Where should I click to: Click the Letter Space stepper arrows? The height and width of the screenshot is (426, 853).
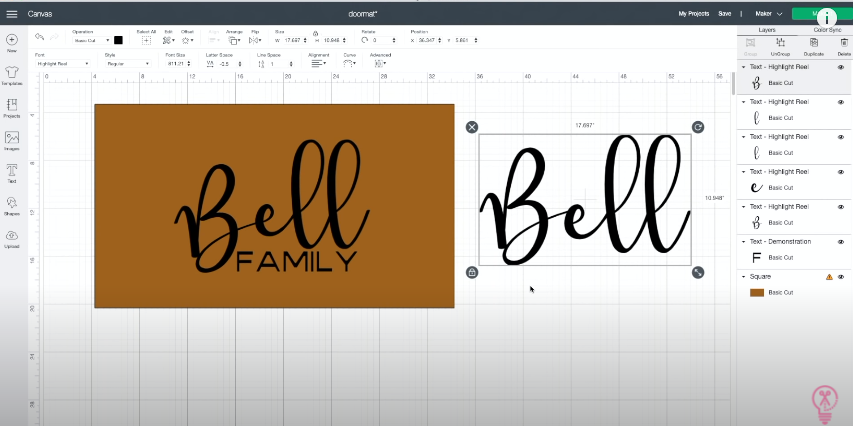[240, 64]
